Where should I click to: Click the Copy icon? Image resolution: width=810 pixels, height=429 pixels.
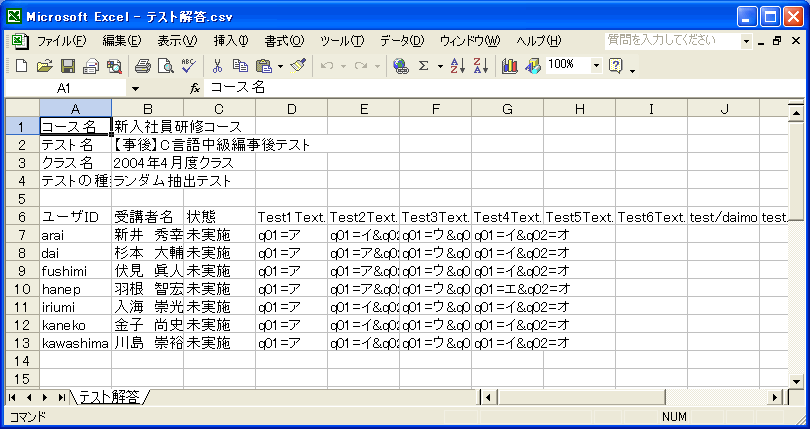pos(240,66)
